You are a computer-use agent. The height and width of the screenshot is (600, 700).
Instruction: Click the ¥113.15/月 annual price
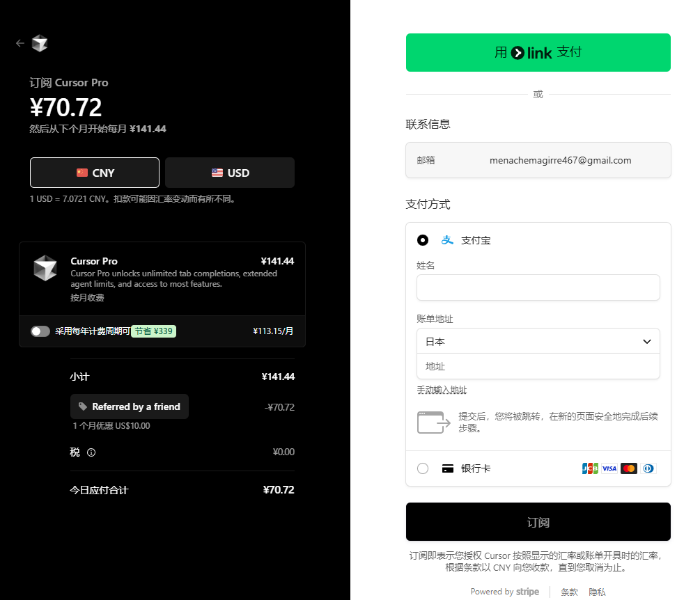point(273,331)
